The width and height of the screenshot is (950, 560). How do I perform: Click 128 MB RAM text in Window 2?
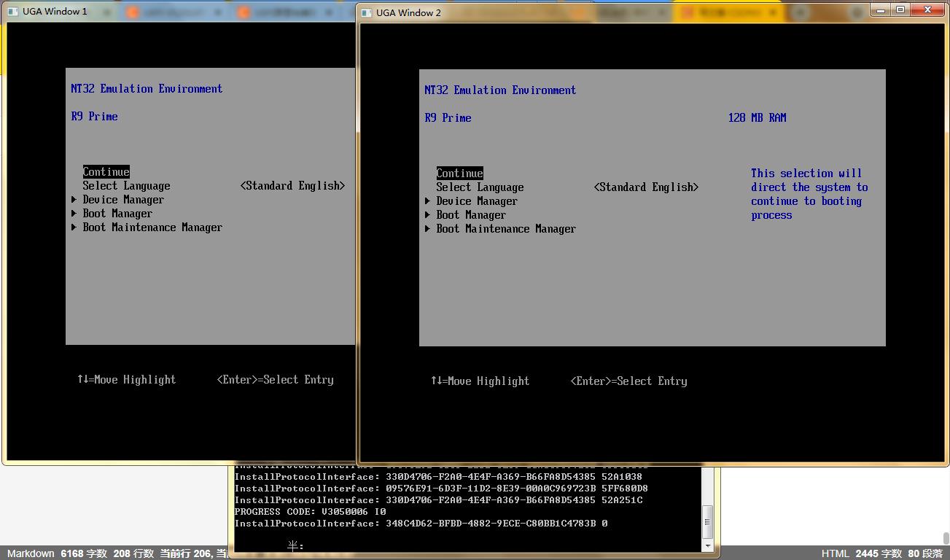click(x=757, y=118)
